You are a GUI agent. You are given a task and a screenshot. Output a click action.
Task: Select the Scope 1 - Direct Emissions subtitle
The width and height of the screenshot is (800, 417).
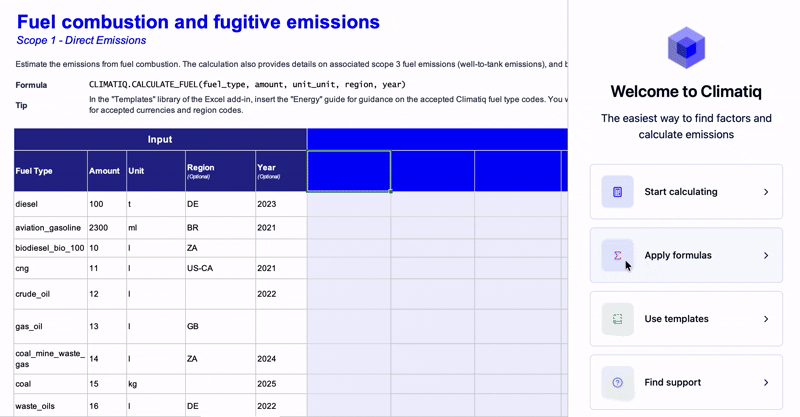pos(81,40)
